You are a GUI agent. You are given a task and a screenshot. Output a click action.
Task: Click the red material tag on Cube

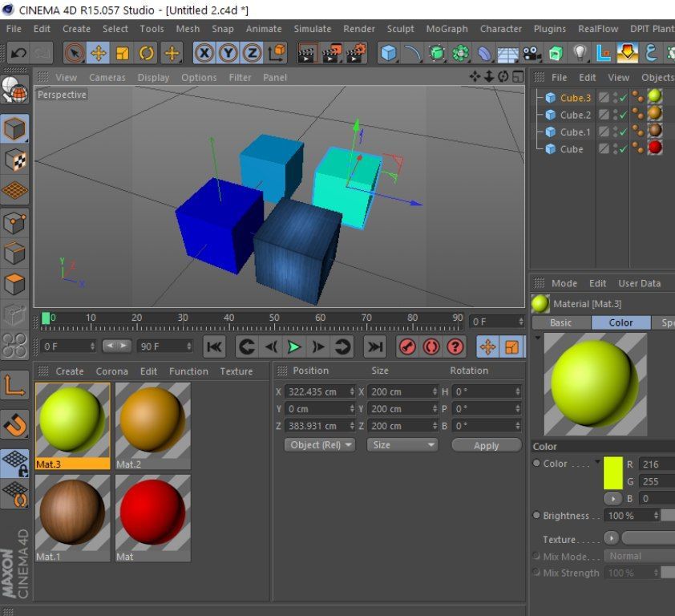[655, 148]
